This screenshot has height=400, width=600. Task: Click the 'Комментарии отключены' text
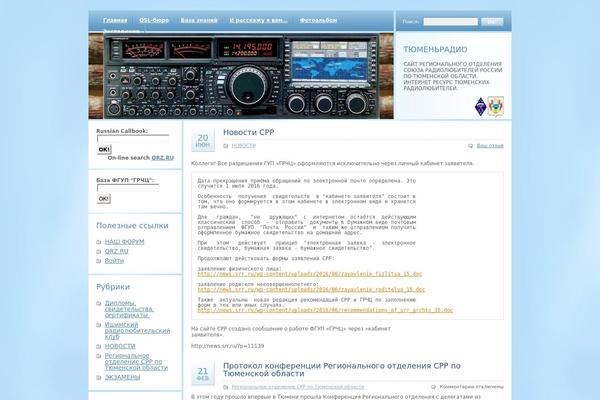coord(471,387)
